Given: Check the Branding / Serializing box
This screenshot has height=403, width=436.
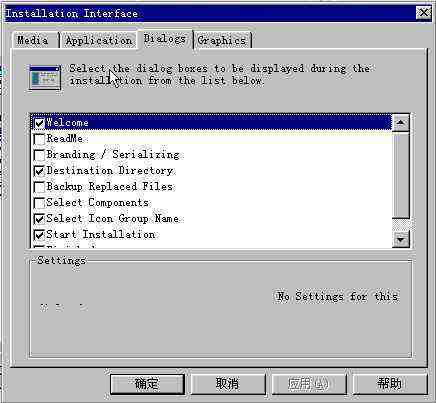Looking at the screenshot, I should pos(39,155).
